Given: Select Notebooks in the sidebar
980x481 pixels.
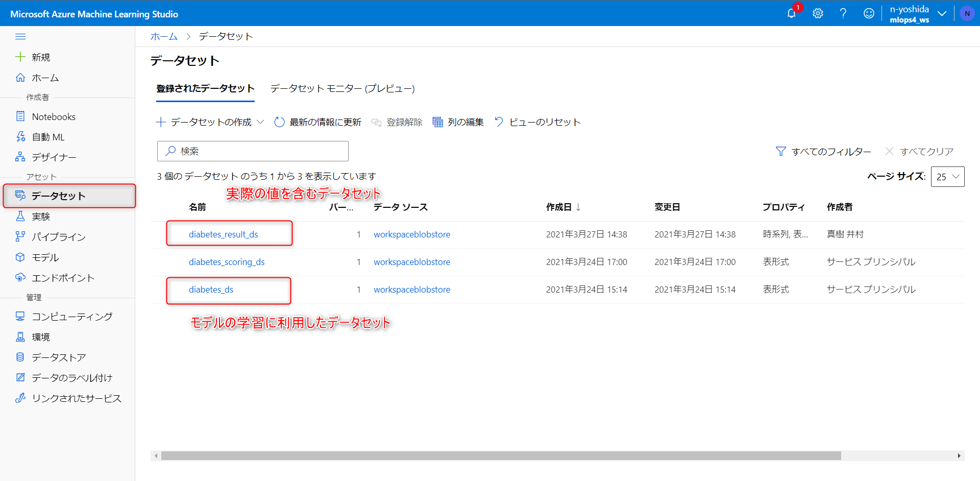Looking at the screenshot, I should (x=54, y=117).
